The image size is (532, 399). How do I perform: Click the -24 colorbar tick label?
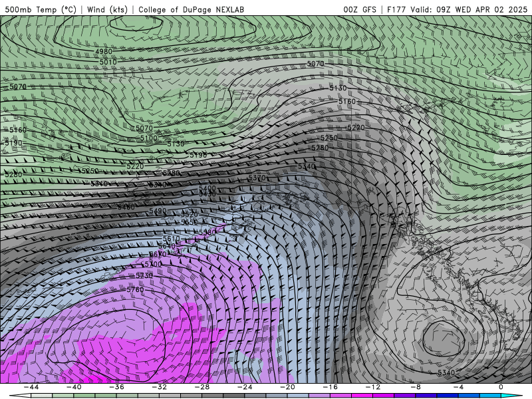[245, 387]
